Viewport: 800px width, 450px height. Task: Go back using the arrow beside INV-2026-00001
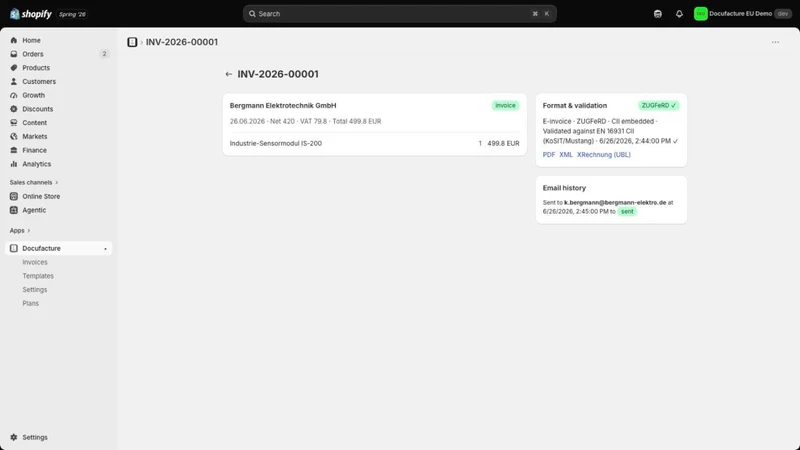229,74
